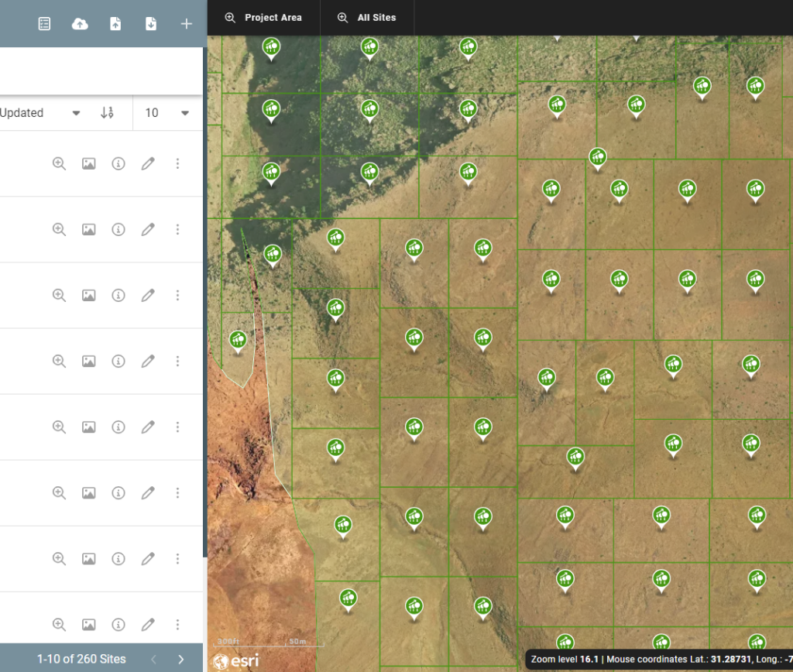The width and height of the screenshot is (793, 672).
Task: Click the file export download icon
Action: click(150, 23)
